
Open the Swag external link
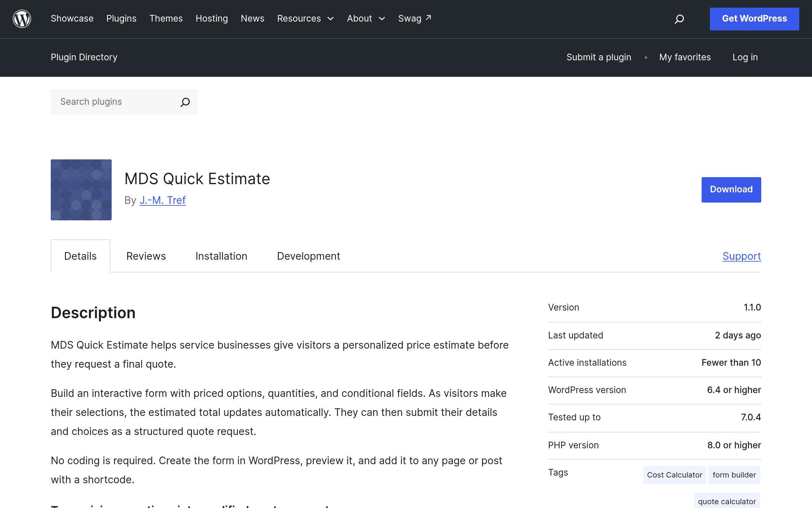[x=415, y=18]
